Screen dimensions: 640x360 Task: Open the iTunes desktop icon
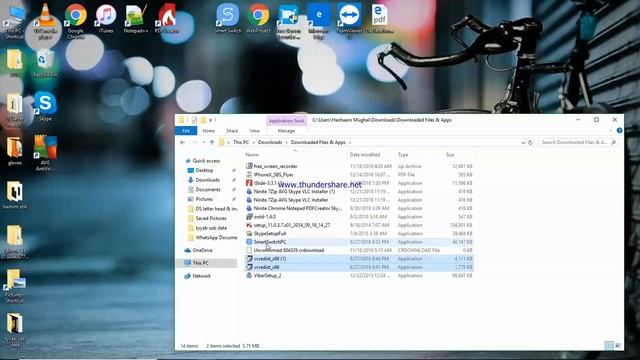(106, 19)
